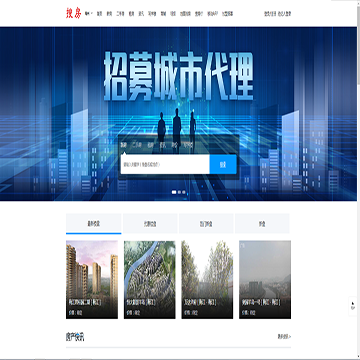Click the 房产快讯 section heading
This screenshot has height=360, width=360.
click(x=75, y=337)
